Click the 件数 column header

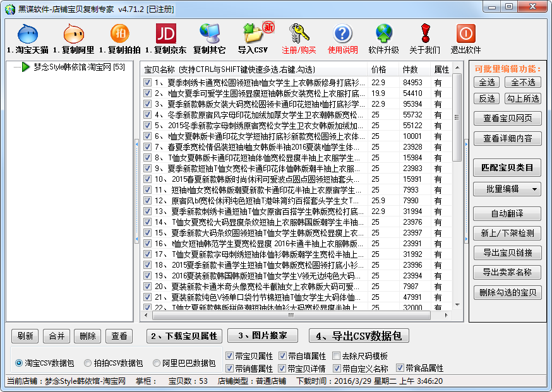coord(411,69)
